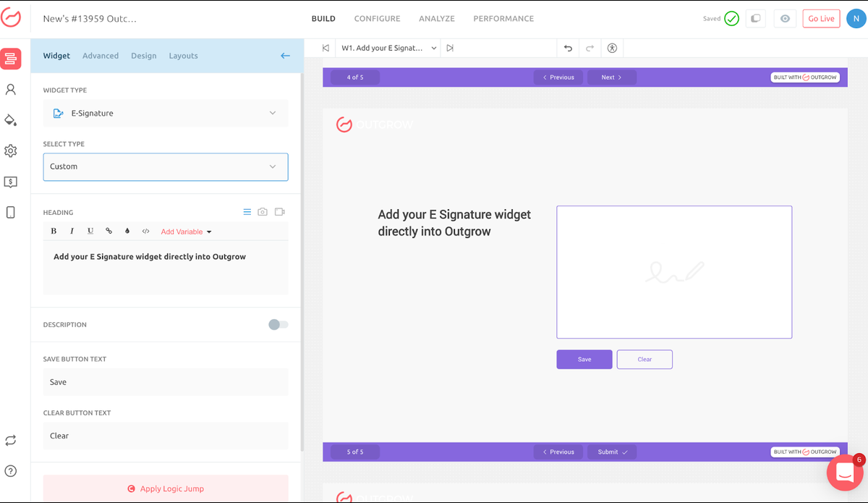Collapse the panel with the back arrow

coord(285,56)
